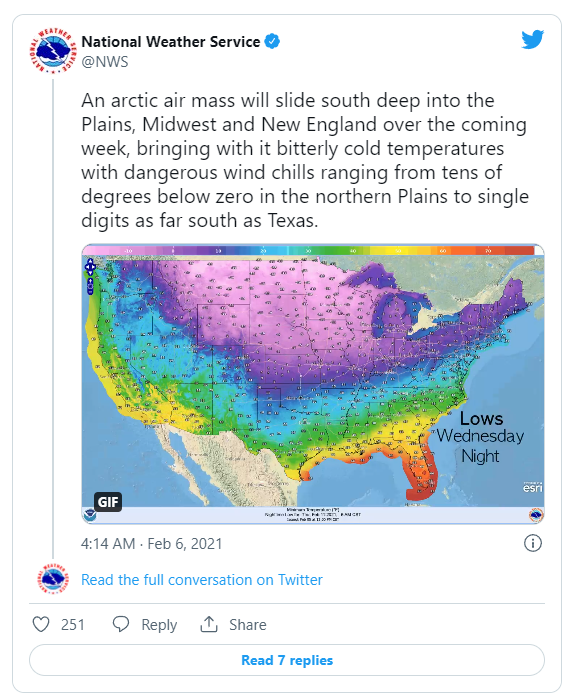Click the small NWS avatar beside conversation link
The width and height of the screenshot is (573, 698).
[x=53, y=579]
